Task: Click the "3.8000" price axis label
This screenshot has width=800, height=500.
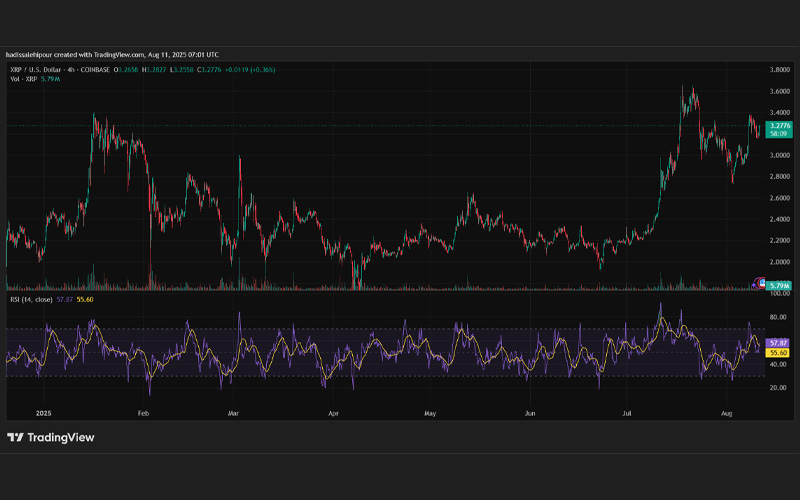Action: (780, 70)
